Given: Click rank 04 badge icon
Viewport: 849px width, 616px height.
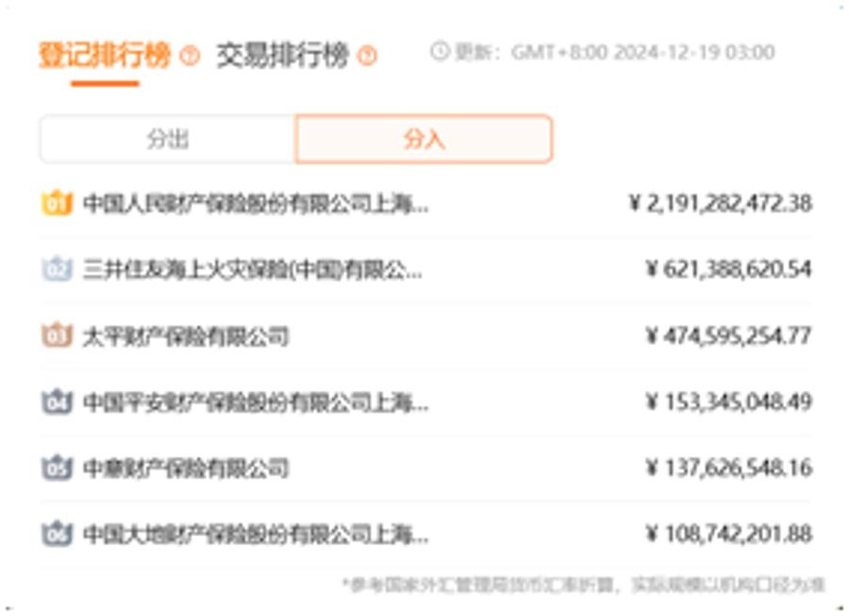Looking at the screenshot, I should (57, 402).
